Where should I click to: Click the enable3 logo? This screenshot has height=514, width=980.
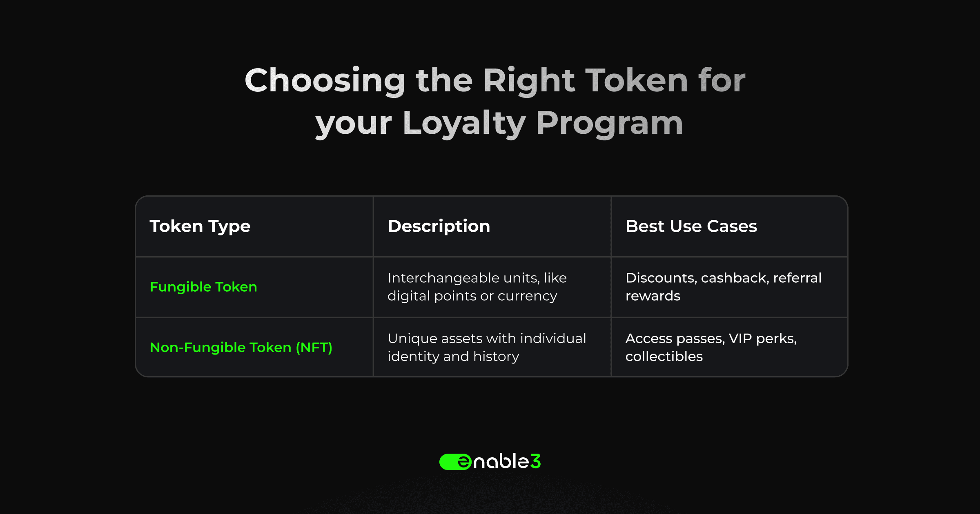pyautogui.click(x=490, y=461)
